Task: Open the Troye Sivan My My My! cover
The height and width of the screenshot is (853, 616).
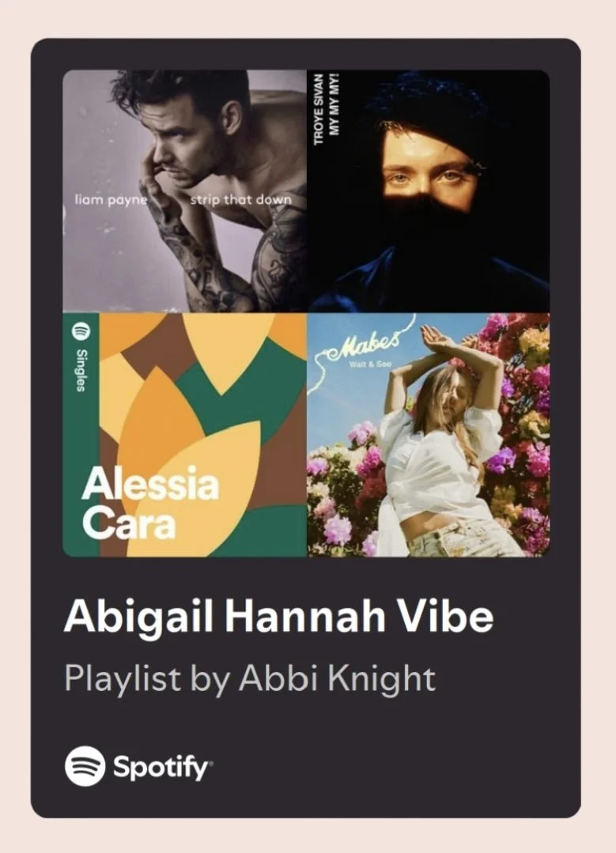Action: [x=429, y=191]
